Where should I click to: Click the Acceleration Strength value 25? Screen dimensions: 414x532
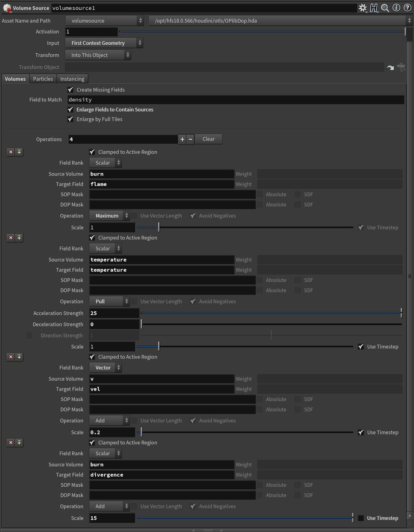[x=114, y=313]
